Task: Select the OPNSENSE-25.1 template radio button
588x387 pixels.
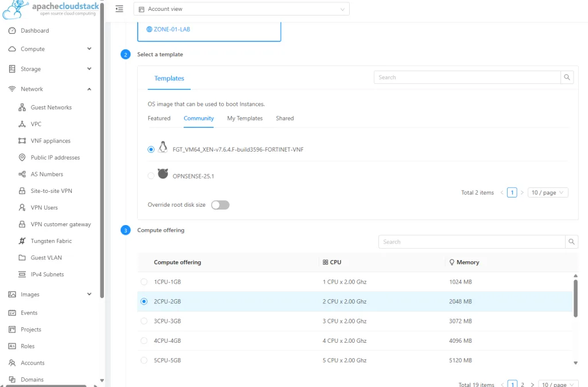Action: (151, 176)
